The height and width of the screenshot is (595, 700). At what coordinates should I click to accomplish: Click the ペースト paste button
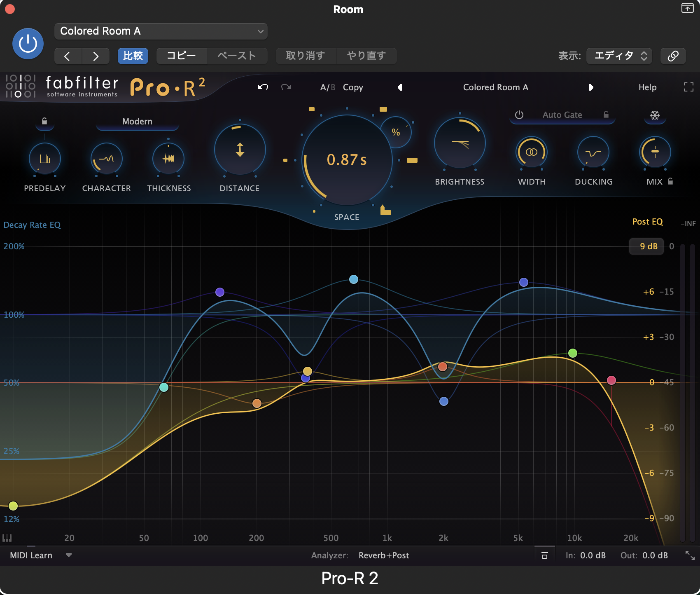tap(237, 56)
